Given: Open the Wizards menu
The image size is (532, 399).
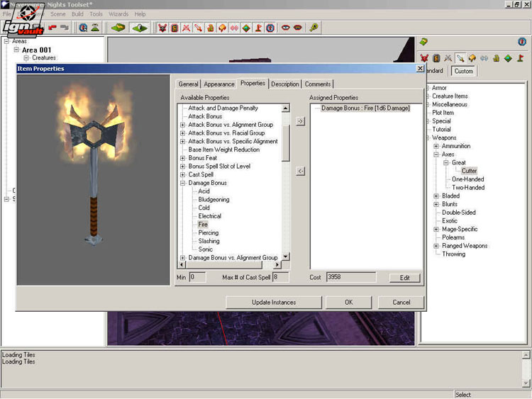Looking at the screenshot, I should pyautogui.click(x=118, y=14).
